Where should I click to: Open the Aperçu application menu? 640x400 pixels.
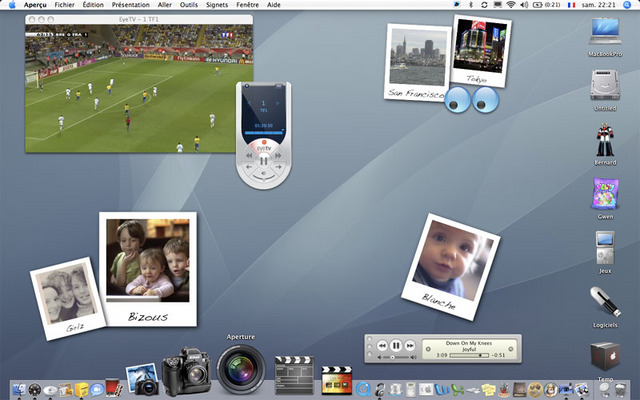35,5
